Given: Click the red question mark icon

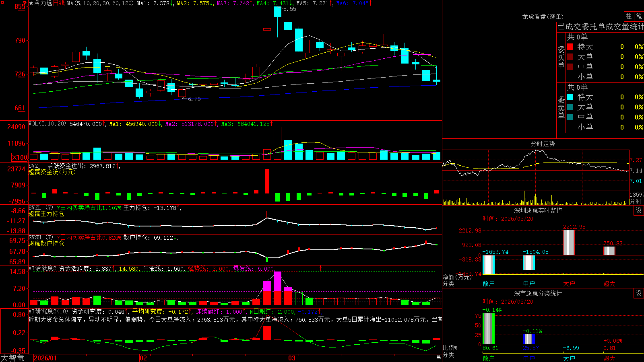Looking at the screenshot, I should click(25, 3).
